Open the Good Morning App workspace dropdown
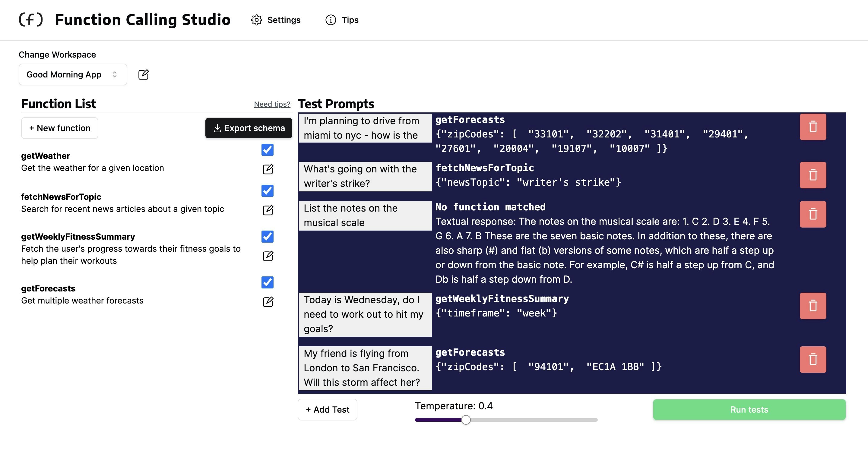The height and width of the screenshot is (472, 868). tap(72, 74)
